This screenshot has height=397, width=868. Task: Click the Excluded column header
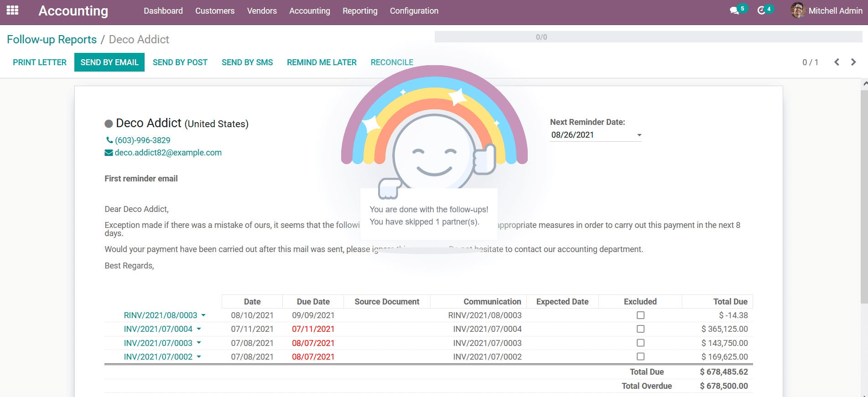(640, 302)
